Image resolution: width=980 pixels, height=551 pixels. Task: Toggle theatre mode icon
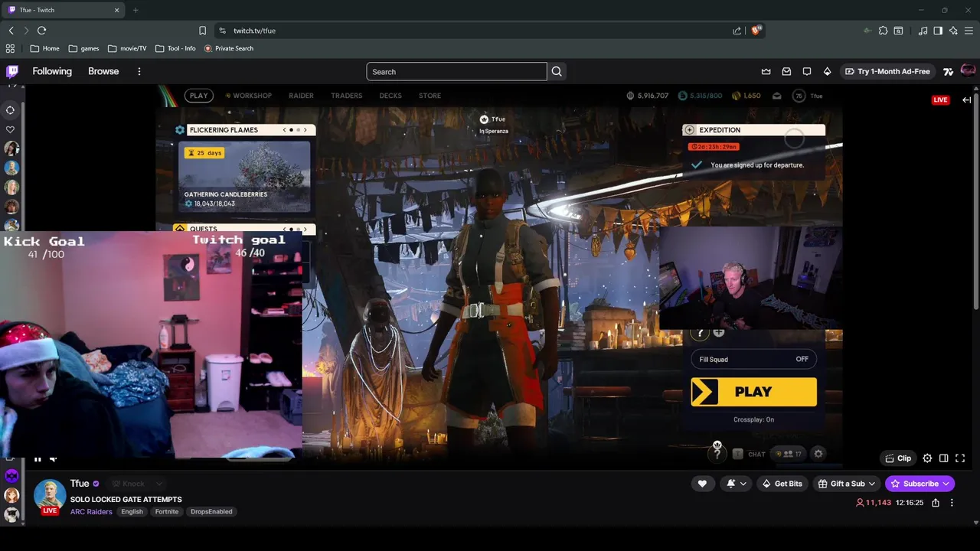click(943, 458)
